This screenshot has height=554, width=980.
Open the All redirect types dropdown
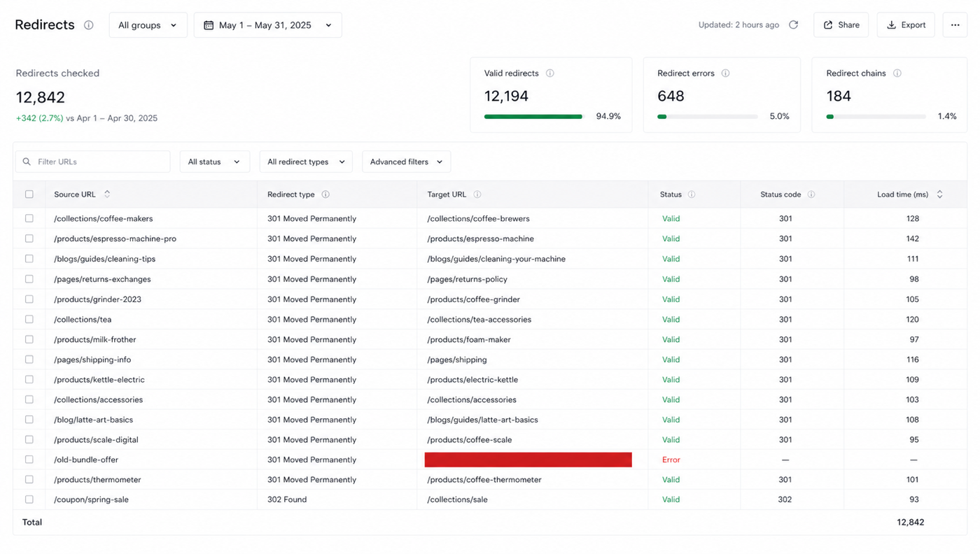pyautogui.click(x=306, y=162)
